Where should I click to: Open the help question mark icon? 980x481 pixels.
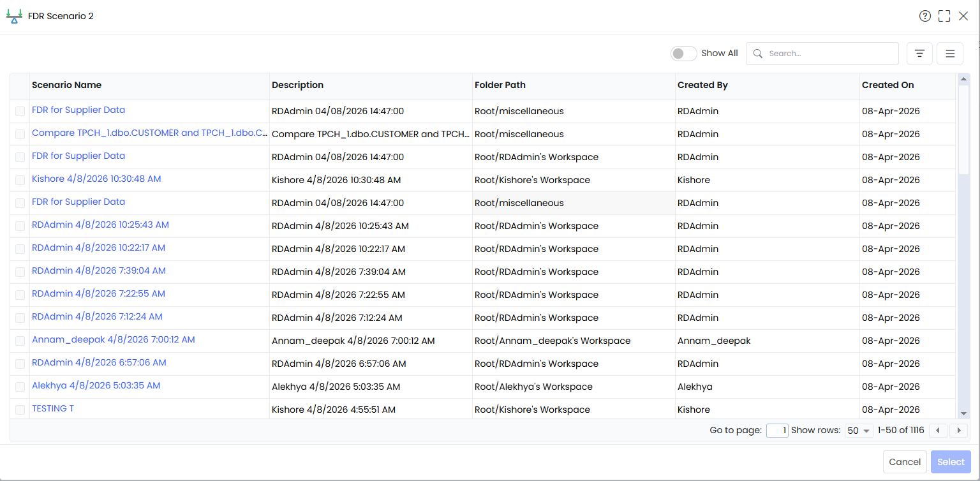924,16
